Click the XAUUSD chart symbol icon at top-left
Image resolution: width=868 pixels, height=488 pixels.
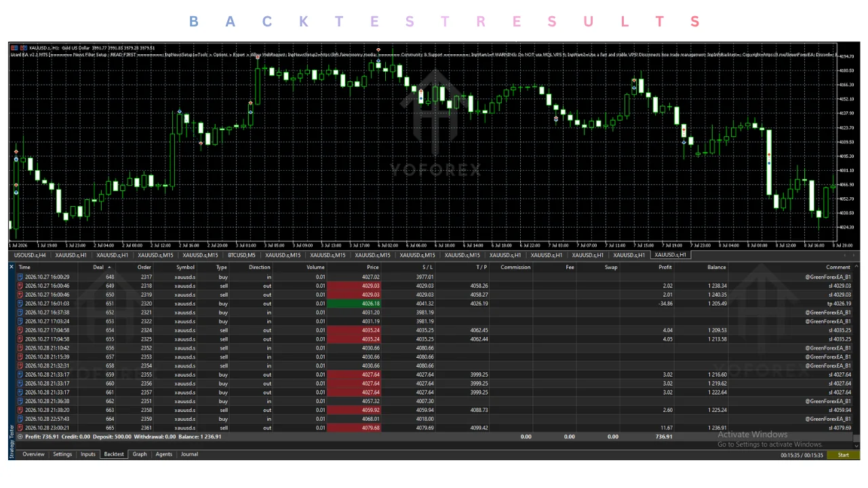[x=14, y=47]
